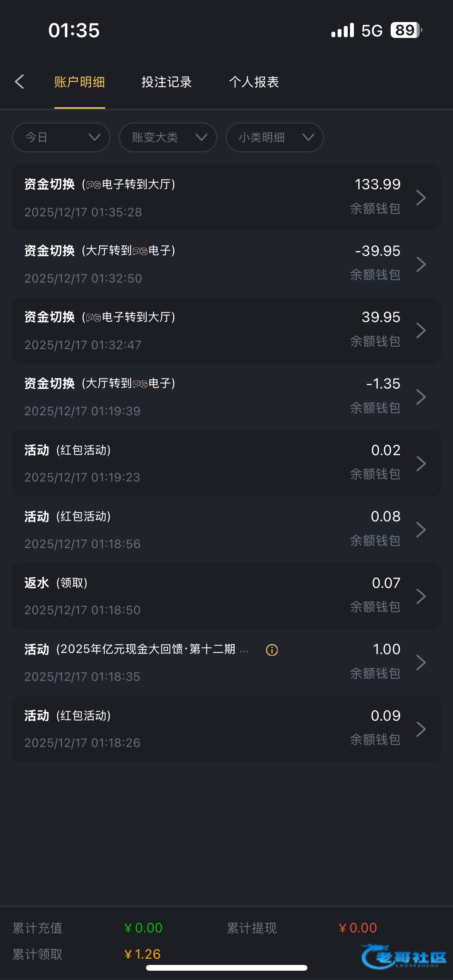Switch to the 投注记录 tab
The image size is (453, 980).
[166, 82]
